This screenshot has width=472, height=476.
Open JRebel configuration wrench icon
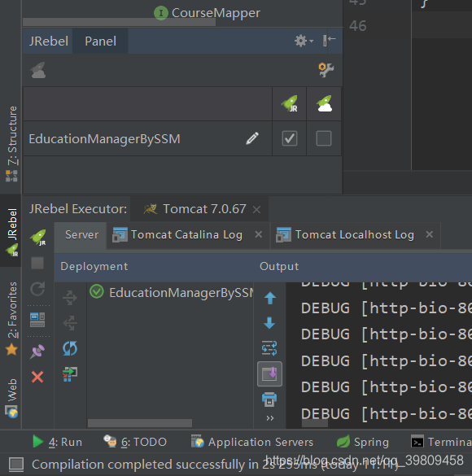pos(326,69)
